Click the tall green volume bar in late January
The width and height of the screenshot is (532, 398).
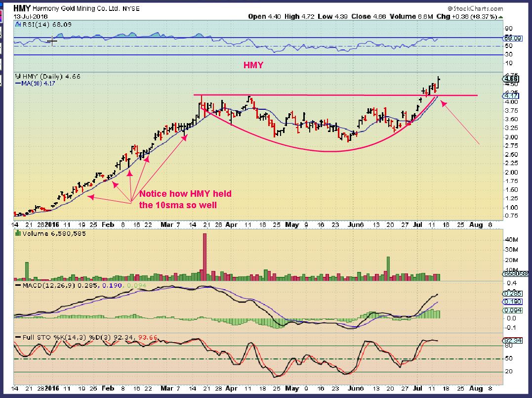point(27,271)
